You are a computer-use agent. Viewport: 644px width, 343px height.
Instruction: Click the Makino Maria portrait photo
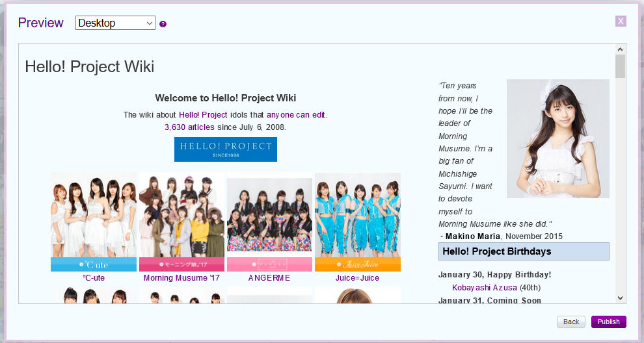(558, 138)
